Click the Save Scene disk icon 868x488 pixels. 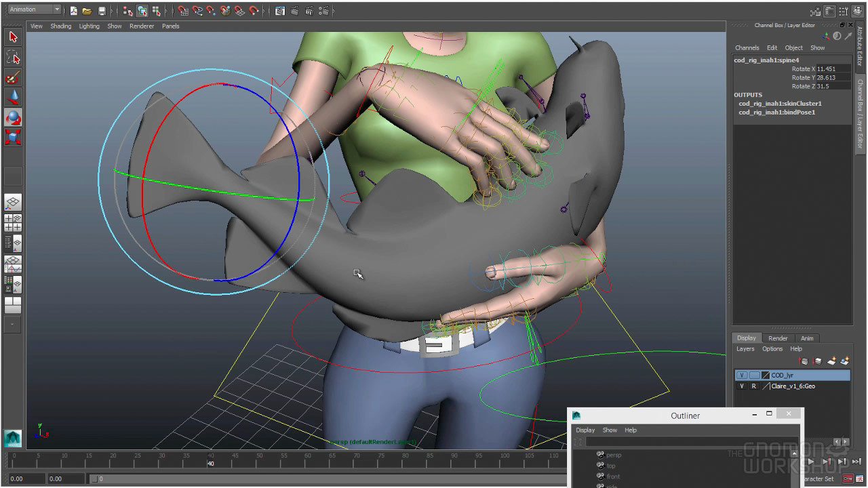(102, 11)
